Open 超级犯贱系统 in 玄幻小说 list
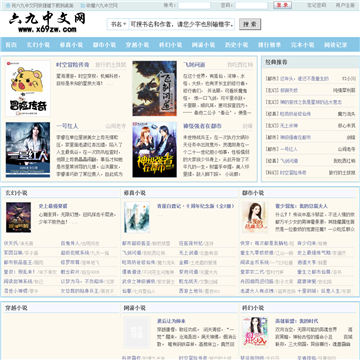Image resolution: width=360 pixels, height=360 pixels. pyautogui.click(x=74, y=253)
